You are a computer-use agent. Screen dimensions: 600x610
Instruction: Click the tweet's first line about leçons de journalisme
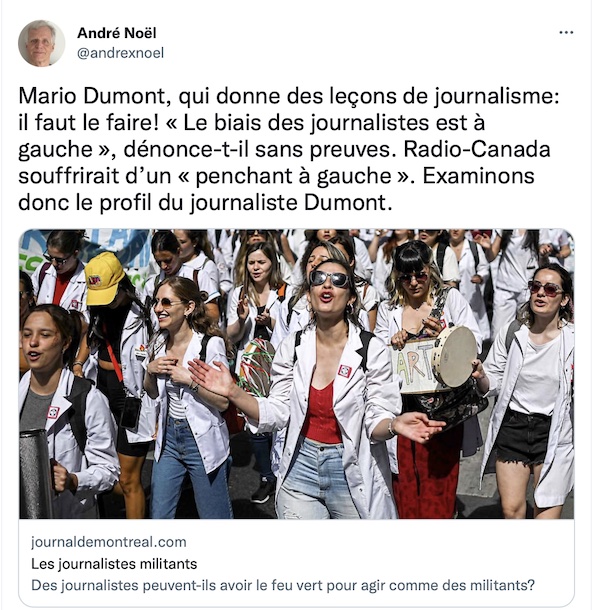[288, 96]
